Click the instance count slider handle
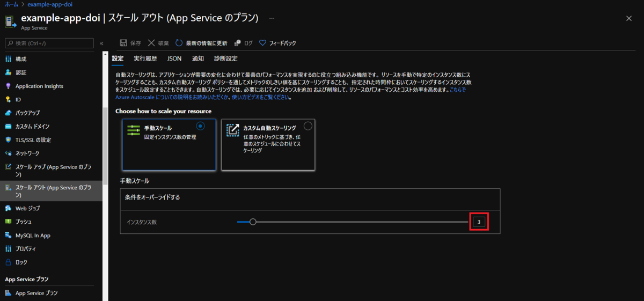The height and width of the screenshot is (301, 644). pyautogui.click(x=253, y=222)
